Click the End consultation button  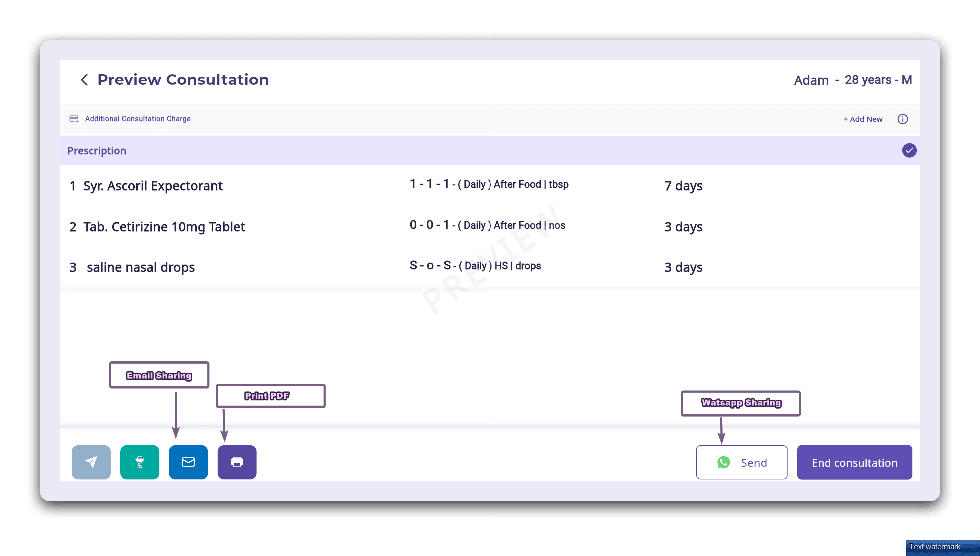pos(854,462)
